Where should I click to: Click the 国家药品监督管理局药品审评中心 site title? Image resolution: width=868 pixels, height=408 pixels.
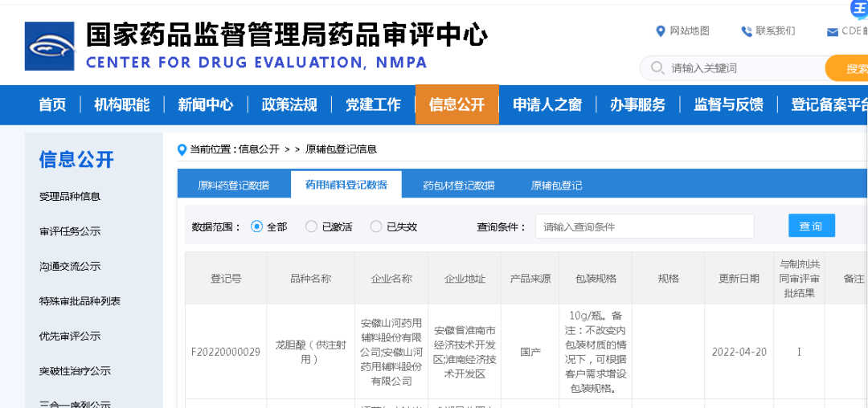pos(286,35)
